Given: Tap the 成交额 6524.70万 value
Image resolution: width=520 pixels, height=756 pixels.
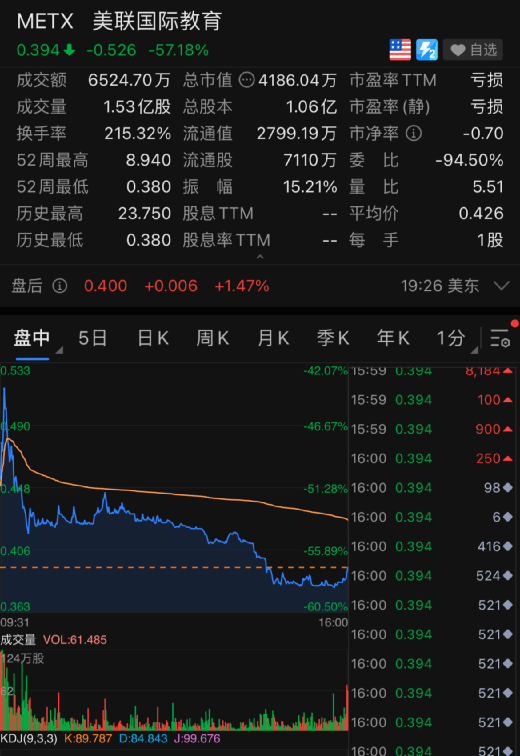Looking at the screenshot, I should [x=129, y=80].
